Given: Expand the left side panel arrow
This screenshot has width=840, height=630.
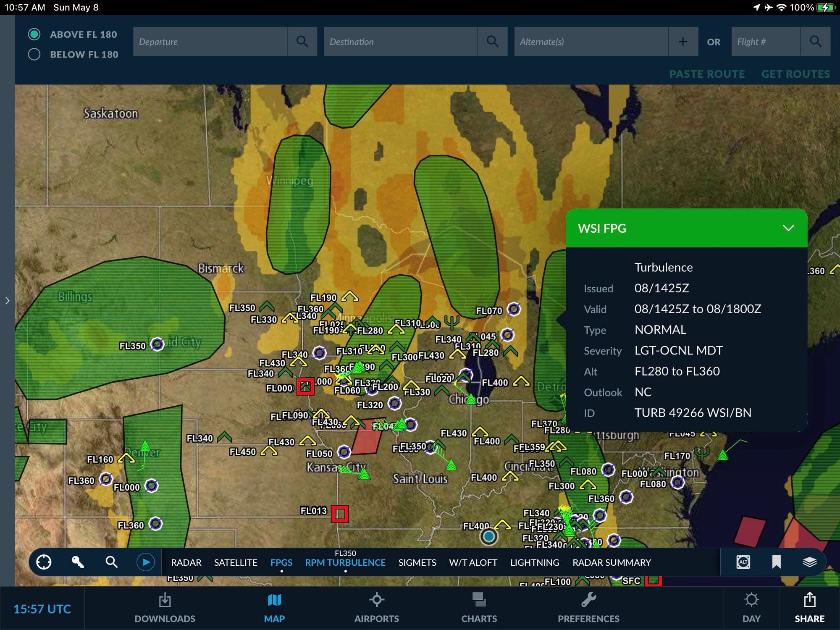Looking at the screenshot, I should (7, 301).
